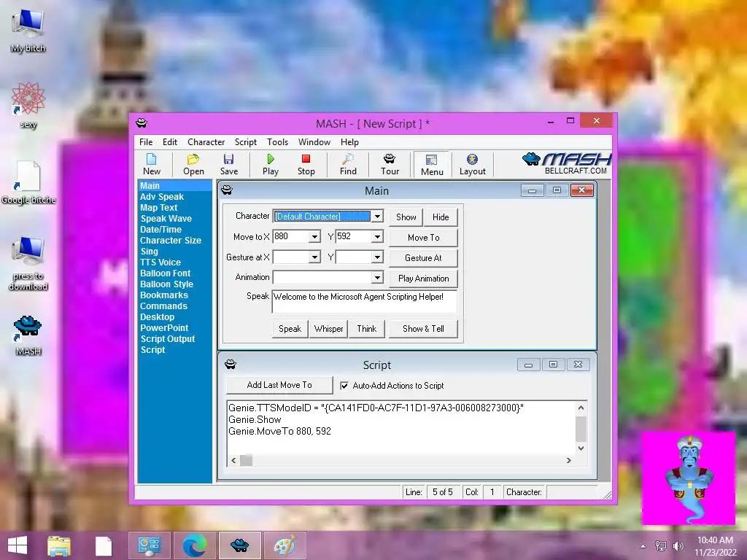Image resolution: width=747 pixels, height=560 pixels.
Task: Select PowerPoint in the sidebar
Action: tap(164, 328)
